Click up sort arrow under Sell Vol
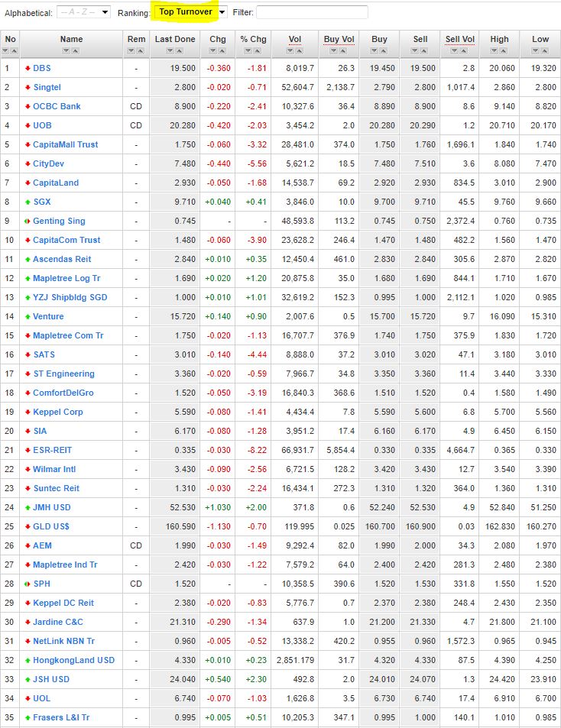561x728 pixels. pyautogui.click(x=463, y=50)
